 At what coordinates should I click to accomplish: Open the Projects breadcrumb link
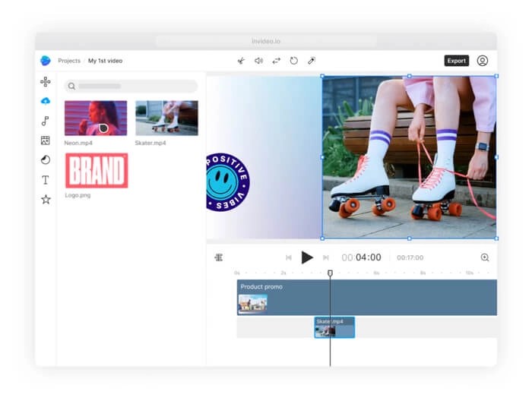[x=69, y=61]
